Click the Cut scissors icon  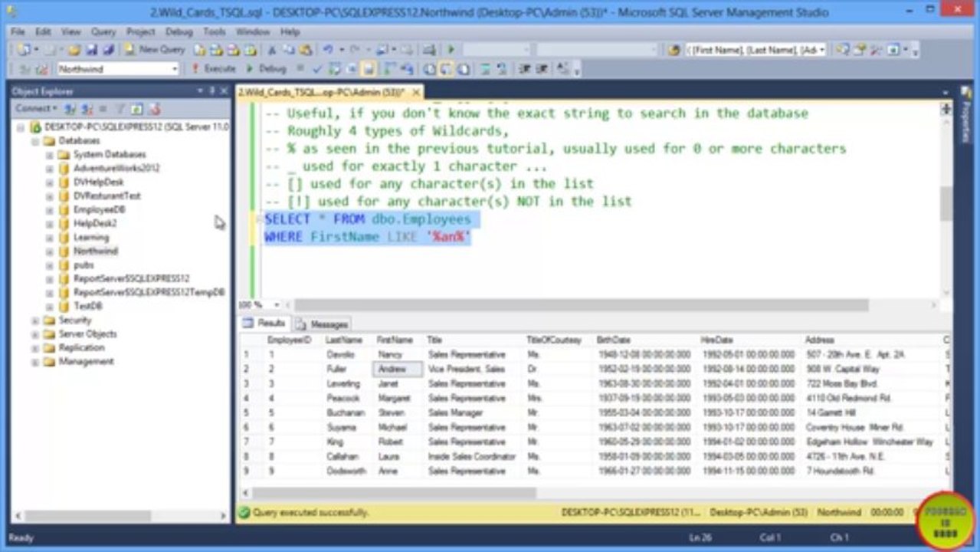271,50
